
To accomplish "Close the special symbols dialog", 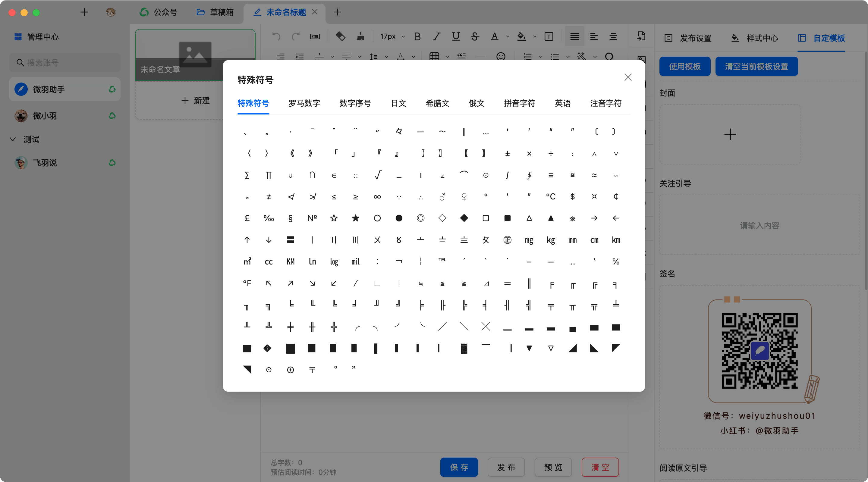I will click(x=628, y=77).
